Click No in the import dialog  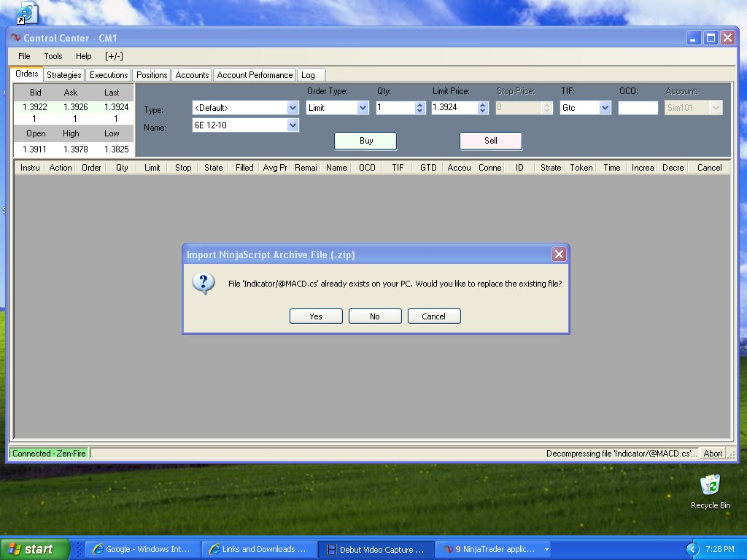pyautogui.click(x=375, y=316)
